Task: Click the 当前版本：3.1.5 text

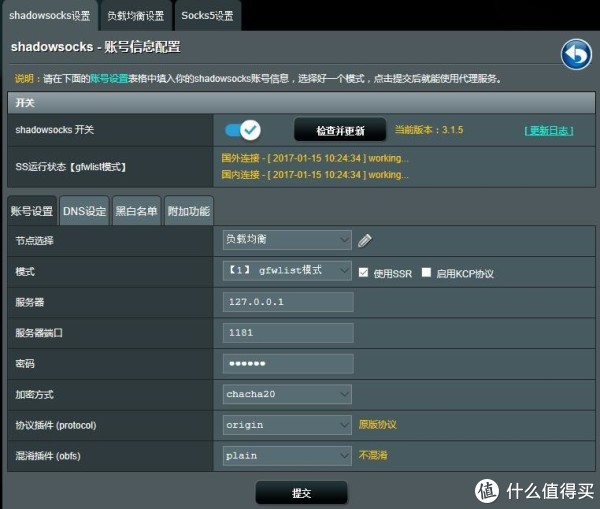Action: click(429, 130)
